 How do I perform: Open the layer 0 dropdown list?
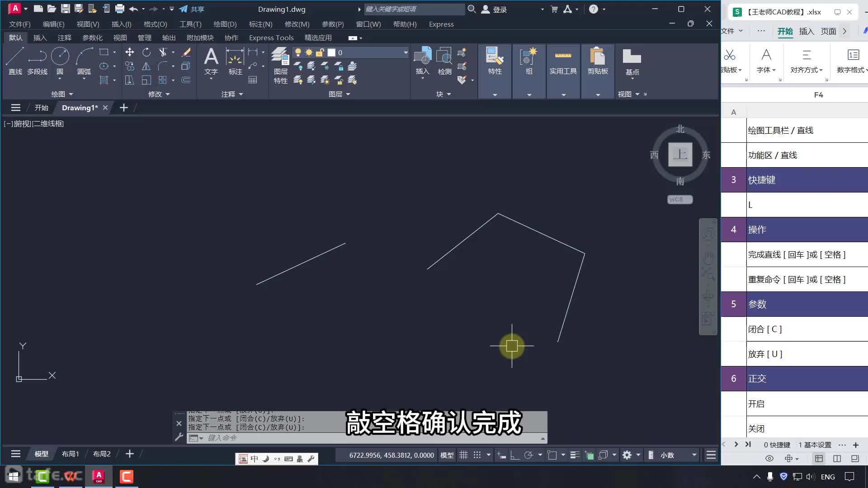(406, 52)
